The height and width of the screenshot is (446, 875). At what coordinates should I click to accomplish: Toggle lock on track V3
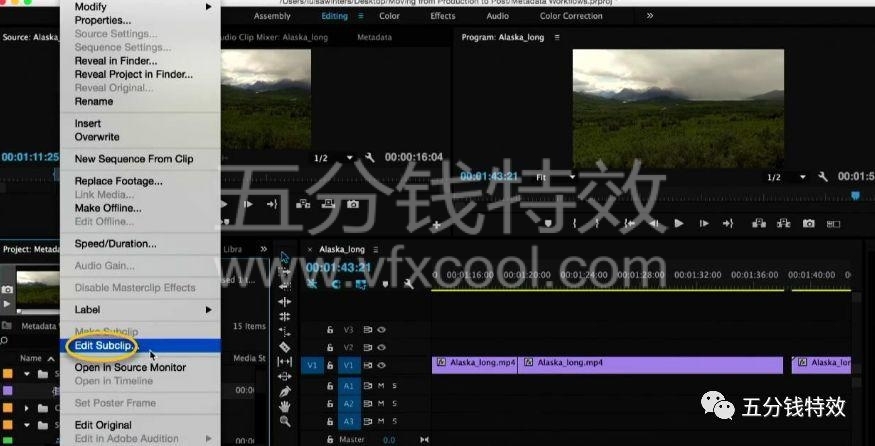(330, 330)
